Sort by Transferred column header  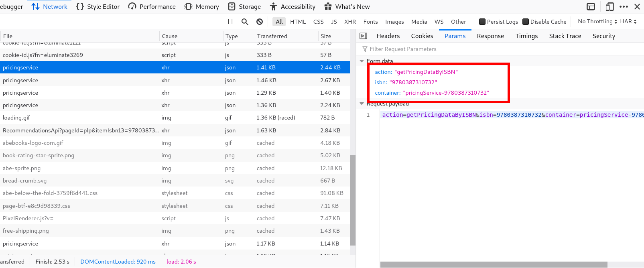[x=286, y=36]
